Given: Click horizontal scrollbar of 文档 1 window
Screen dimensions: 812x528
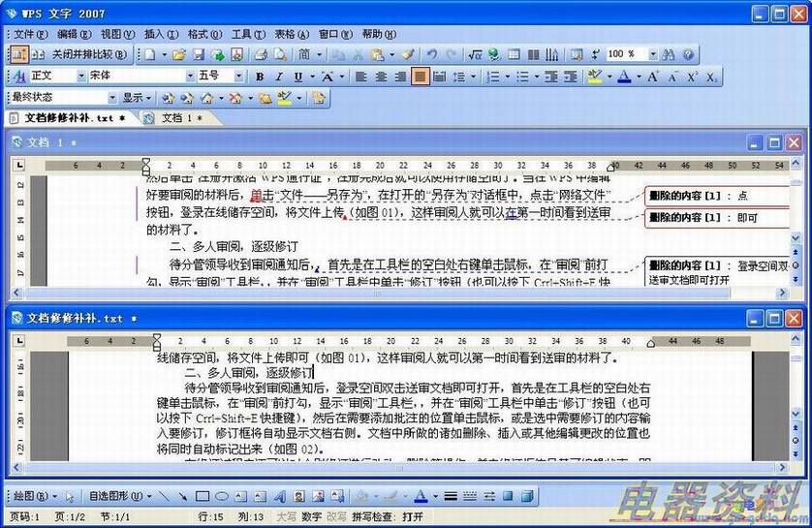Looking at the screenshot, I should [x=399, y=293].
